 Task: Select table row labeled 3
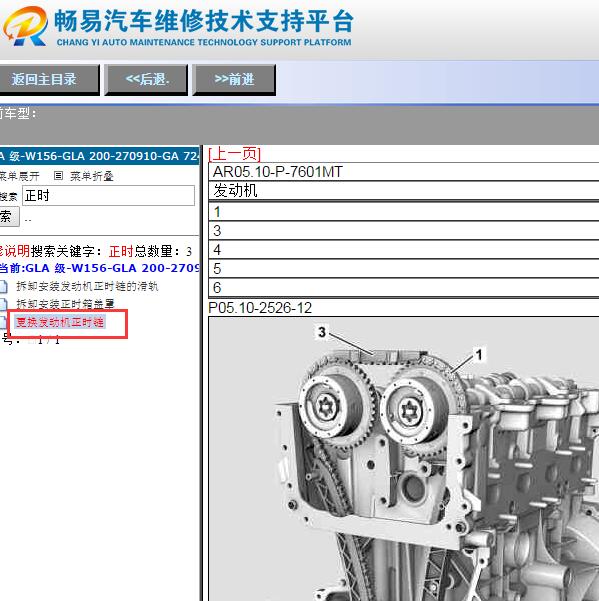pyautogui.click(x=404, y=231)
